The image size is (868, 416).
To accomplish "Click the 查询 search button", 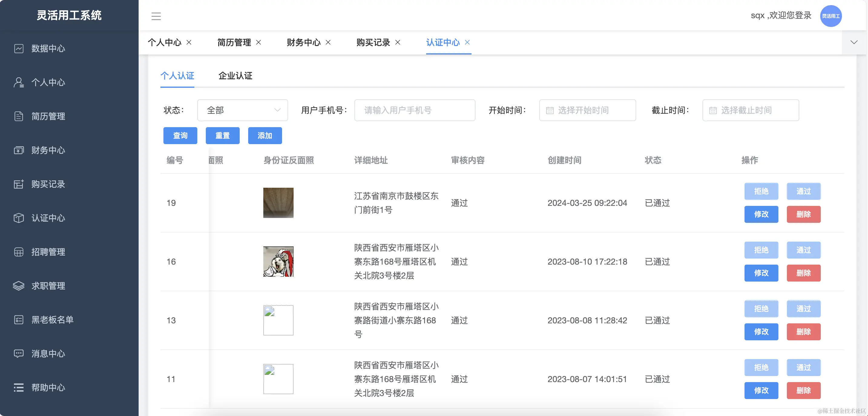I will pos(180,136).
